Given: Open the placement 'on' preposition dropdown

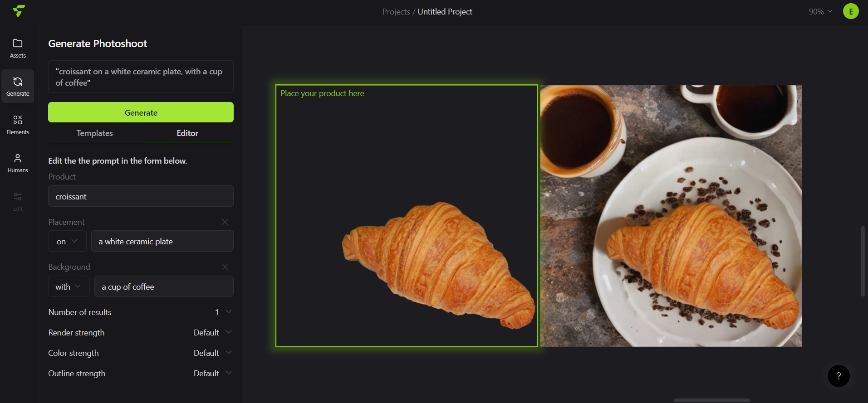Looking at the screenshot, I should [x=67, y=241].
